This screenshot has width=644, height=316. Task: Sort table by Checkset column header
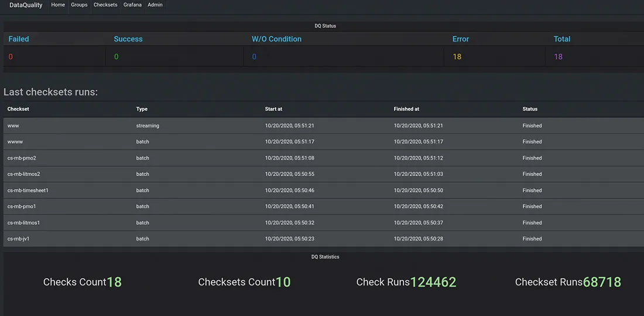pos(18,109)
